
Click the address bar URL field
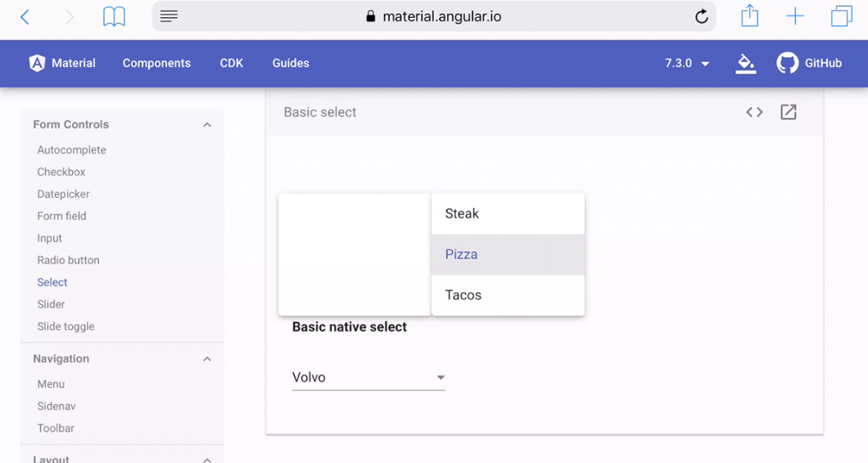pyautogui.click(x=434, y=16)
